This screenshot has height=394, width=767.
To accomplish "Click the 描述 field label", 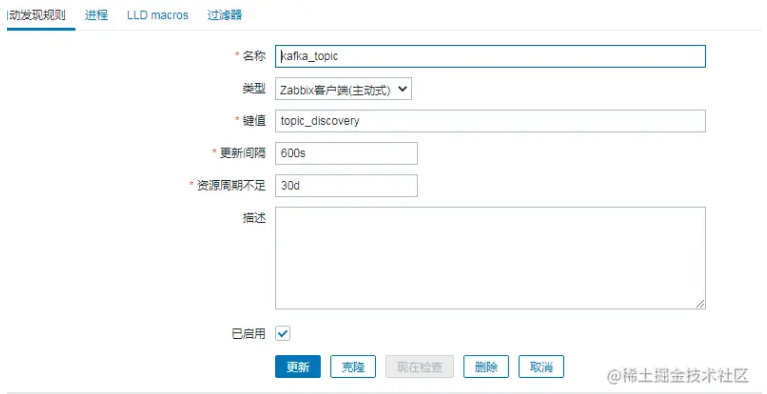I will click(x=254, y=218).
